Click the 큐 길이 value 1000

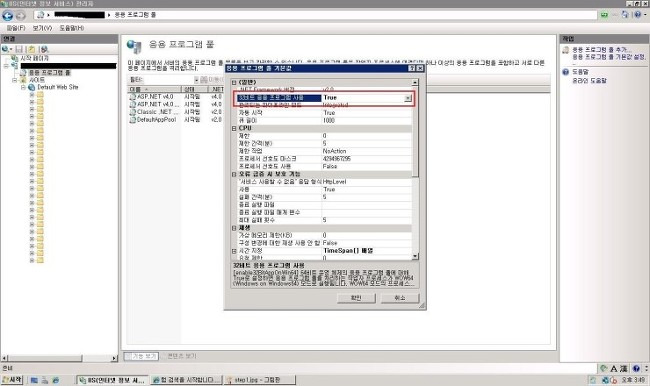(x=329, y=121)
